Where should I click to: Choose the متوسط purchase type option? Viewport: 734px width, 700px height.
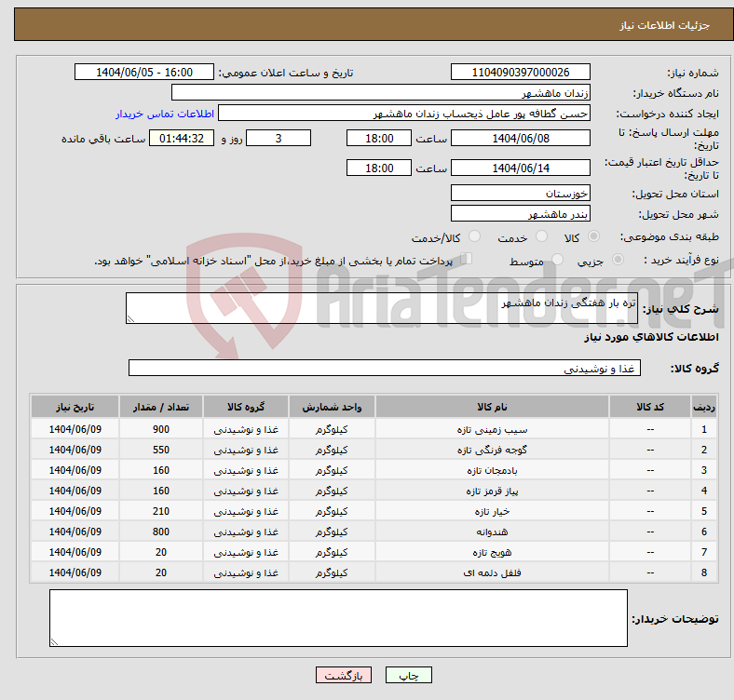558,261
